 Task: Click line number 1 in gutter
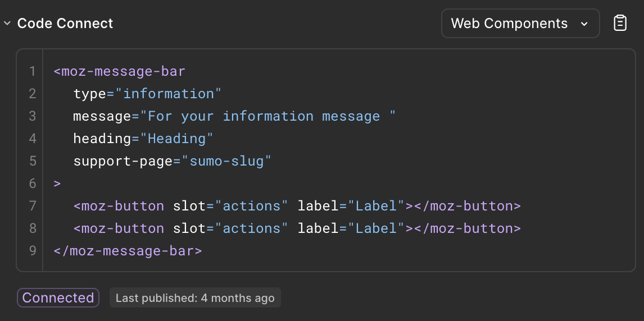tap(32, 71)
